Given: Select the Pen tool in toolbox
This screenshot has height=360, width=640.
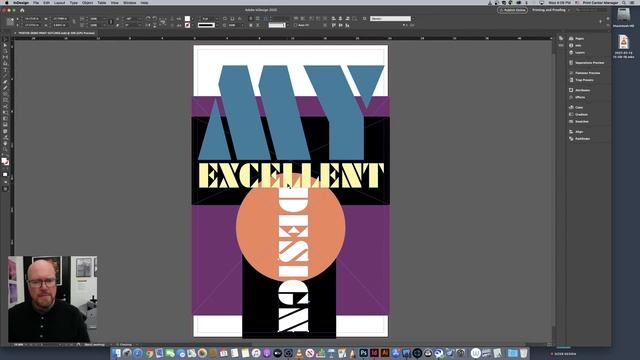Looking at the screenshot, I should [5, 82].
